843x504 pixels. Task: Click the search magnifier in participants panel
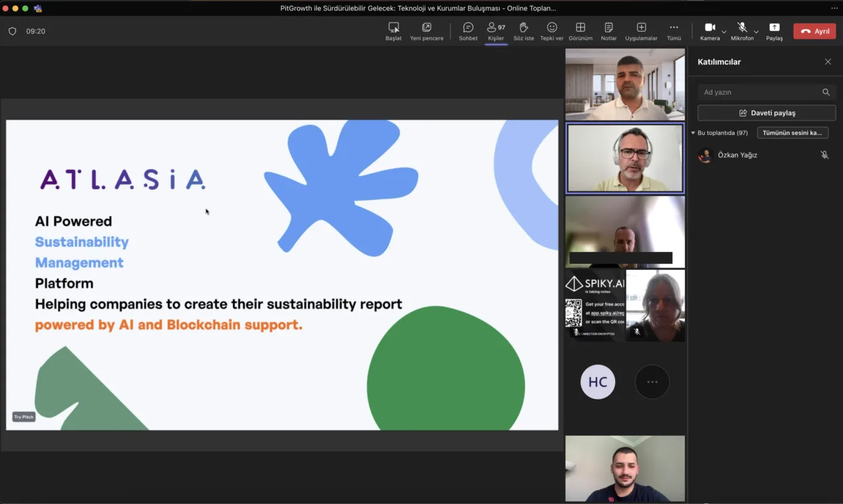(826, 92)
